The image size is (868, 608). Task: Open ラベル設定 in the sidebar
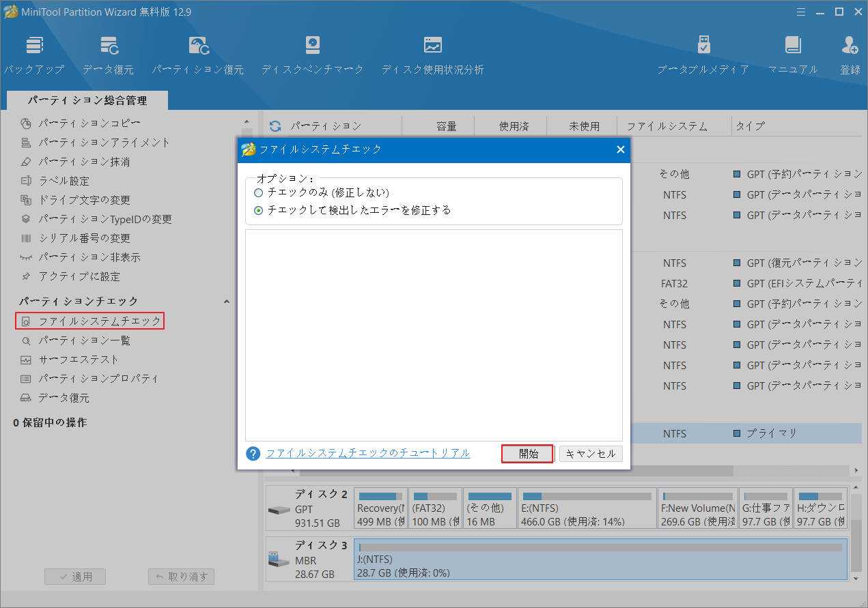point(64,181)
